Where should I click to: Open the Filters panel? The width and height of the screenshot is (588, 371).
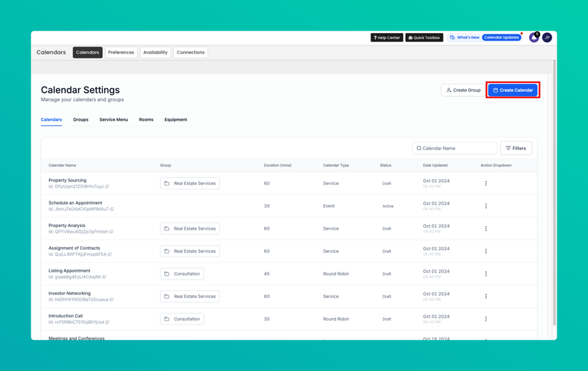516,148
